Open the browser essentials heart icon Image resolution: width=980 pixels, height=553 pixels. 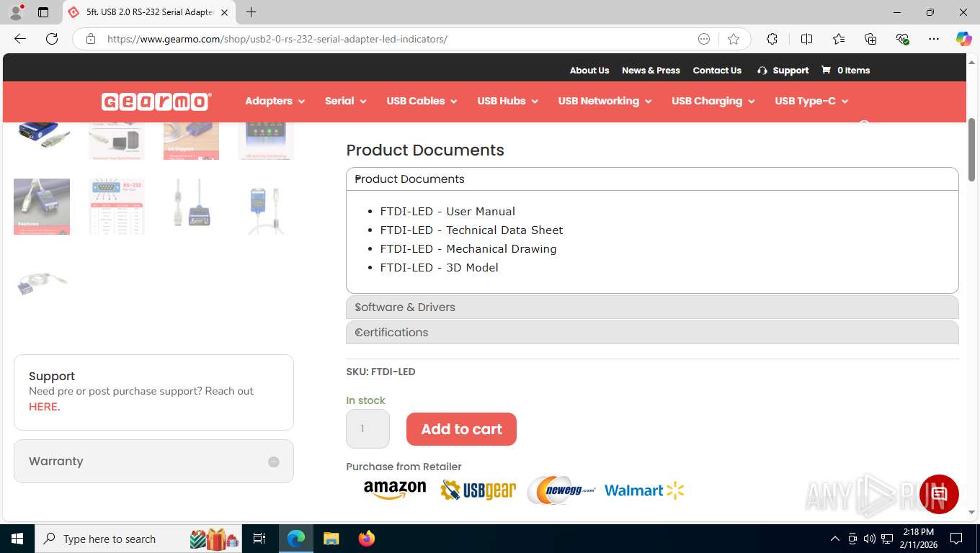(902, 39)
